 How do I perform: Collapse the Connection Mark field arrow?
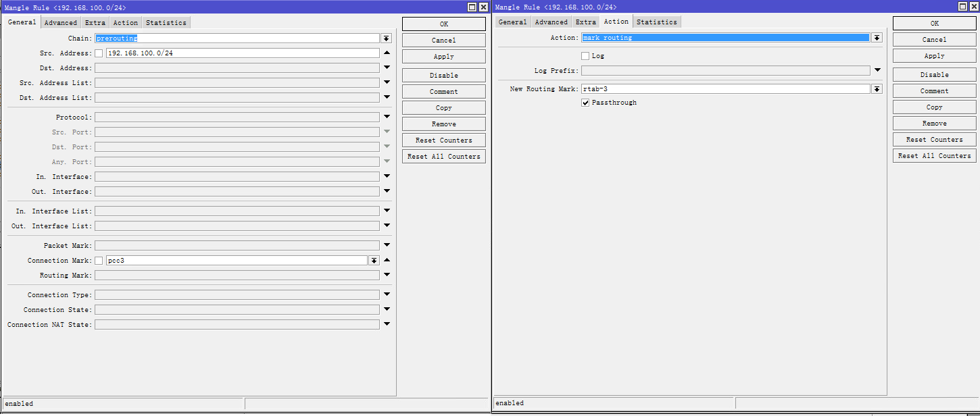point(387,261)
